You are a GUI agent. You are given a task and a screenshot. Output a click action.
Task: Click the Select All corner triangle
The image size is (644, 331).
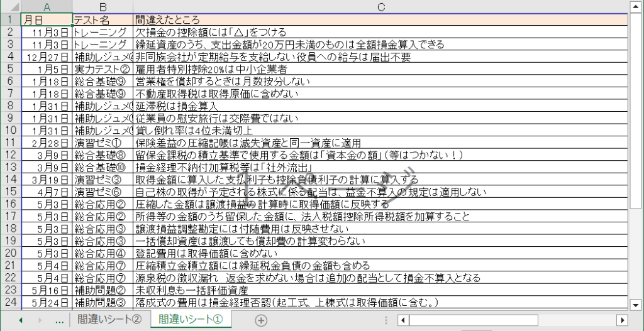click(x=10, y=6)
